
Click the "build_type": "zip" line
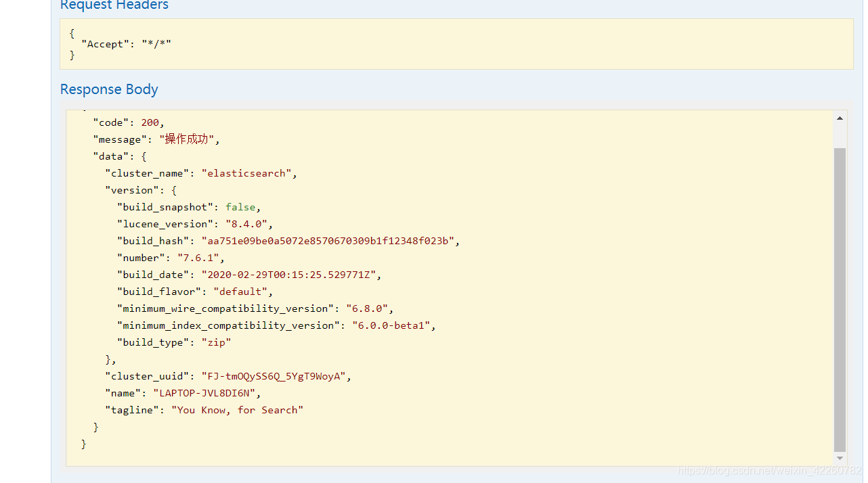click(174, 342)
